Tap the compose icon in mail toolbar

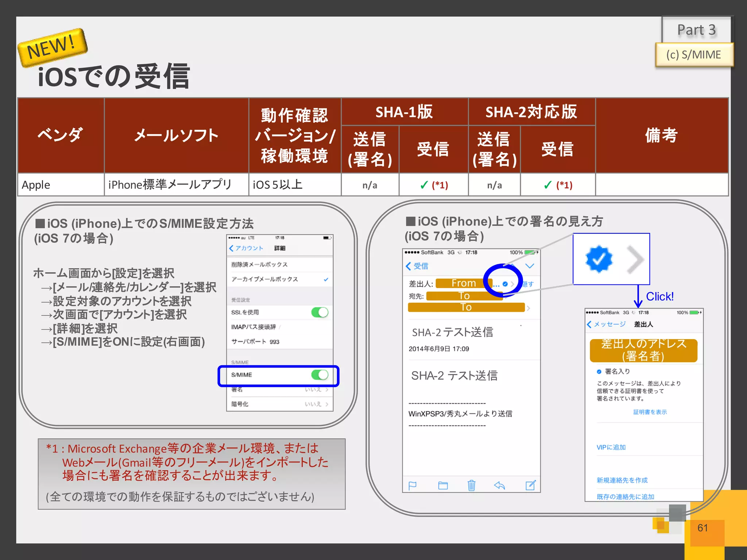click(531, 485)
